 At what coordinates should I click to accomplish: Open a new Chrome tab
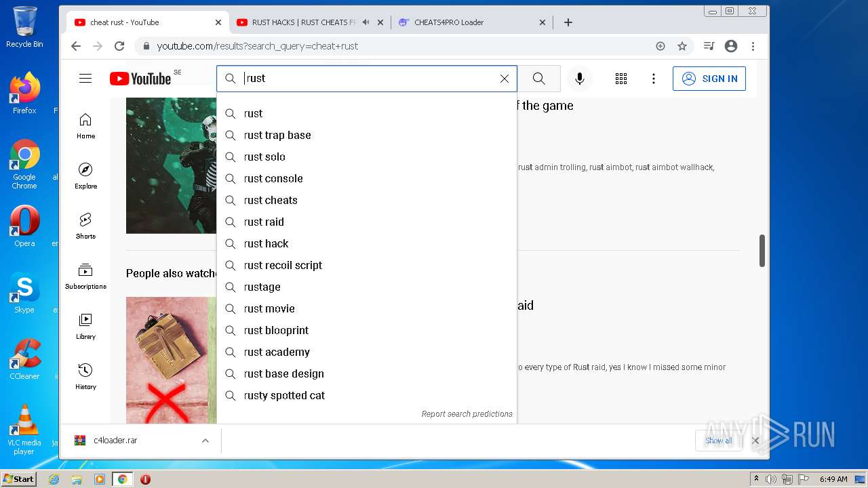pos(568,22)
